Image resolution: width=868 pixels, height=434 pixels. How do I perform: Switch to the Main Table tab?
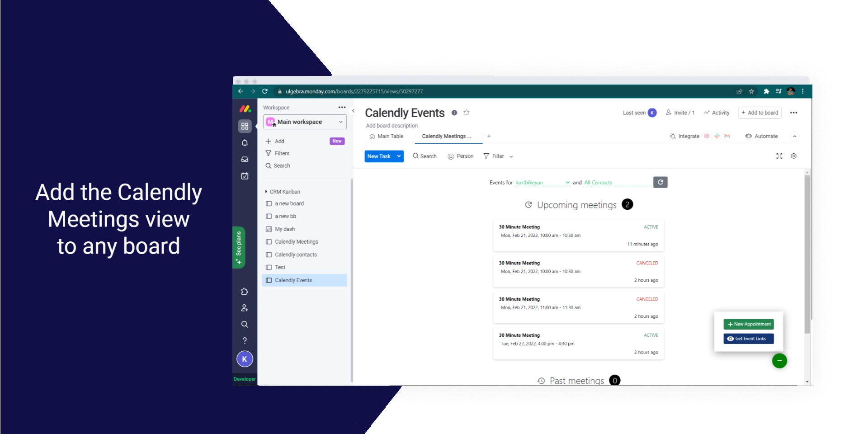(x=387, y=136)
